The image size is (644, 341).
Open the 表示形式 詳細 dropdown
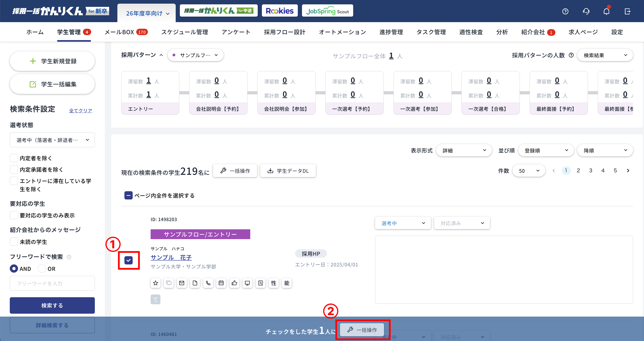[x=464, y=150]
